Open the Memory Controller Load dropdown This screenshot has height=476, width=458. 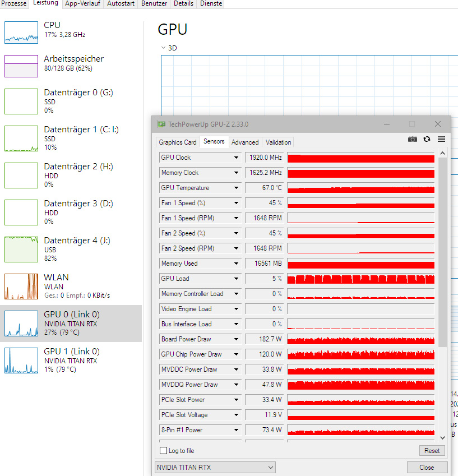(236, 294)
